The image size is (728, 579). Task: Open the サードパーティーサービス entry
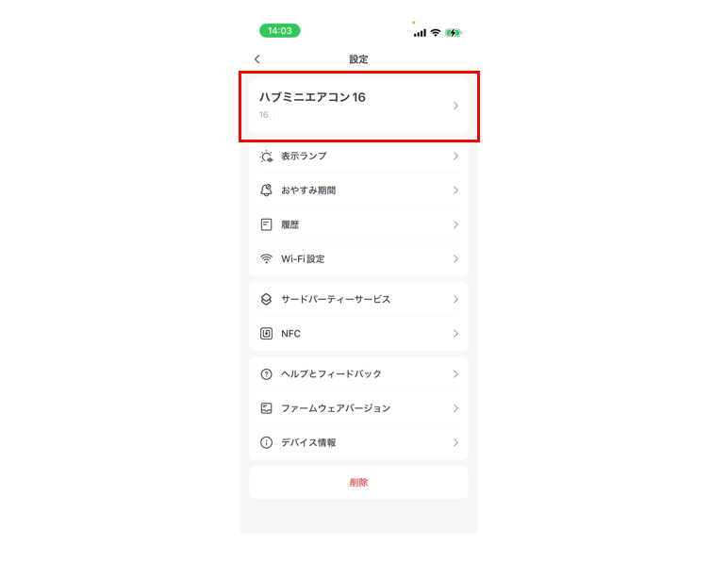[358, 300]
